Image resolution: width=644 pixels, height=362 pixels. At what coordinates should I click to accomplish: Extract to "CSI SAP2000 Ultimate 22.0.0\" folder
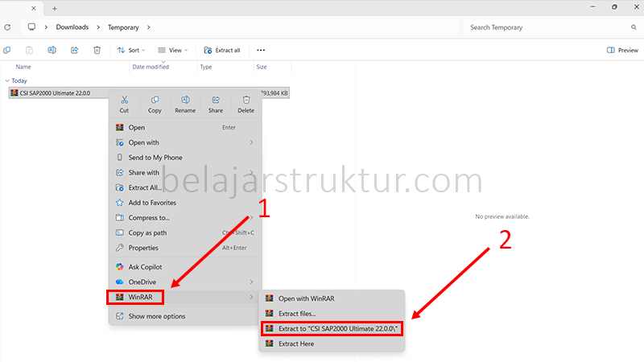pyautogui.click(x=332, y=329)
